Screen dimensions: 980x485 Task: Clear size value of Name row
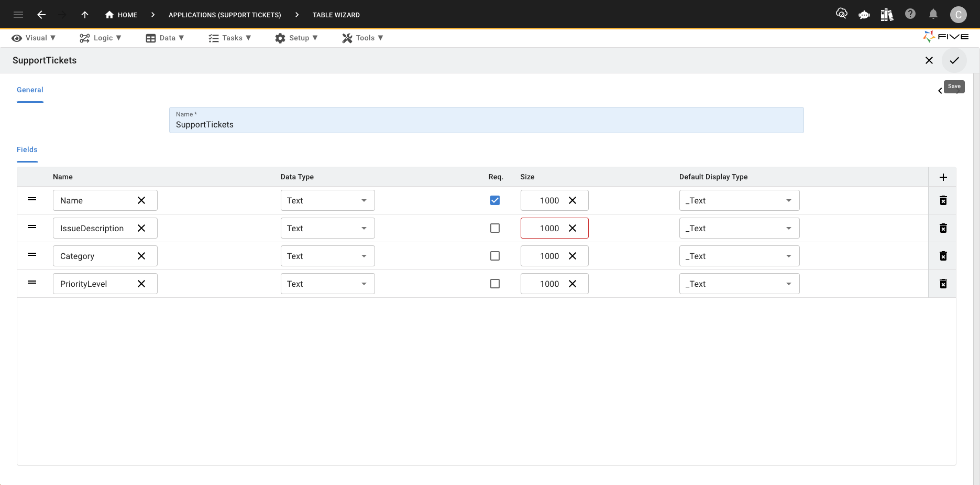[572, 200]
